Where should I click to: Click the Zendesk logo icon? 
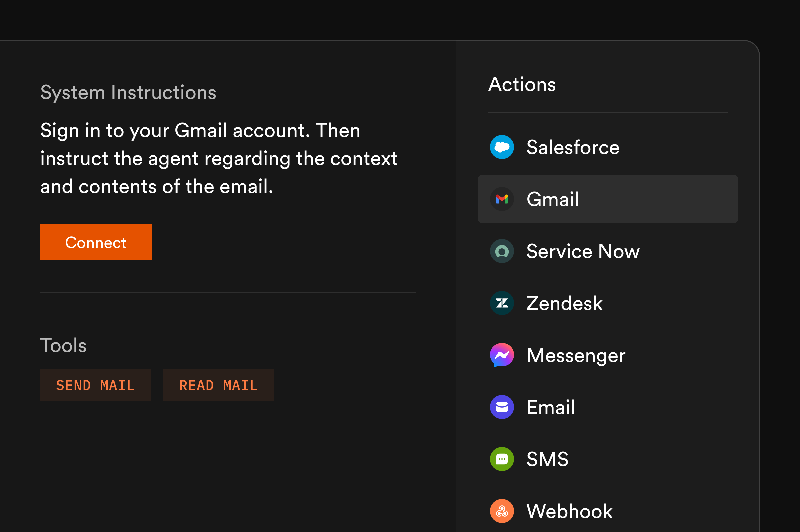502,303
